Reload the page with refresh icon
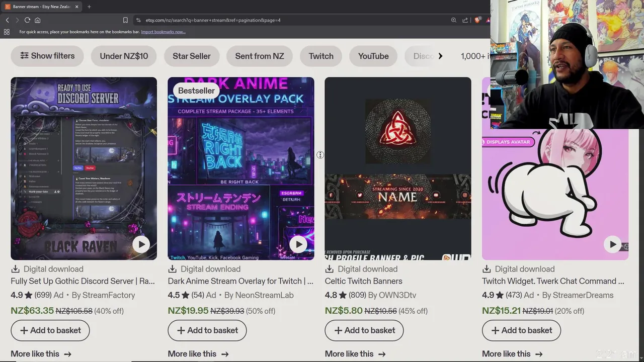This screenshot has width=644, height=362. pos(27,20)
